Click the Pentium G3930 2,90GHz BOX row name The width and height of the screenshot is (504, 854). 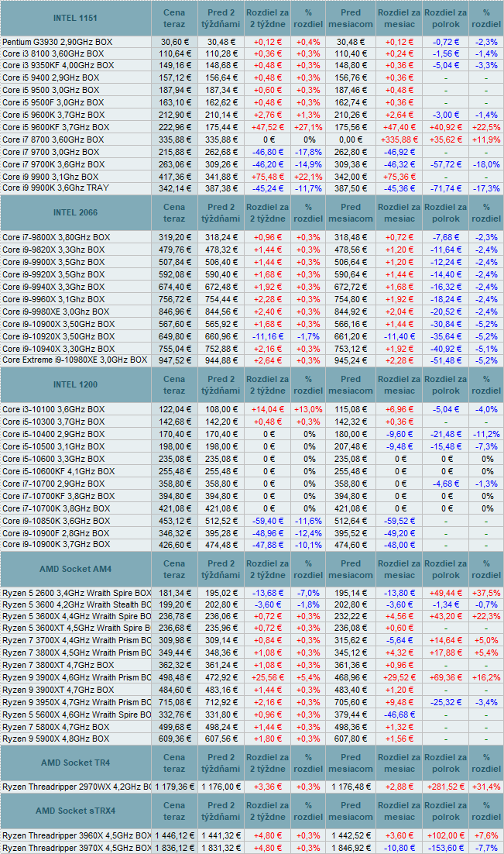coord(57,42)
